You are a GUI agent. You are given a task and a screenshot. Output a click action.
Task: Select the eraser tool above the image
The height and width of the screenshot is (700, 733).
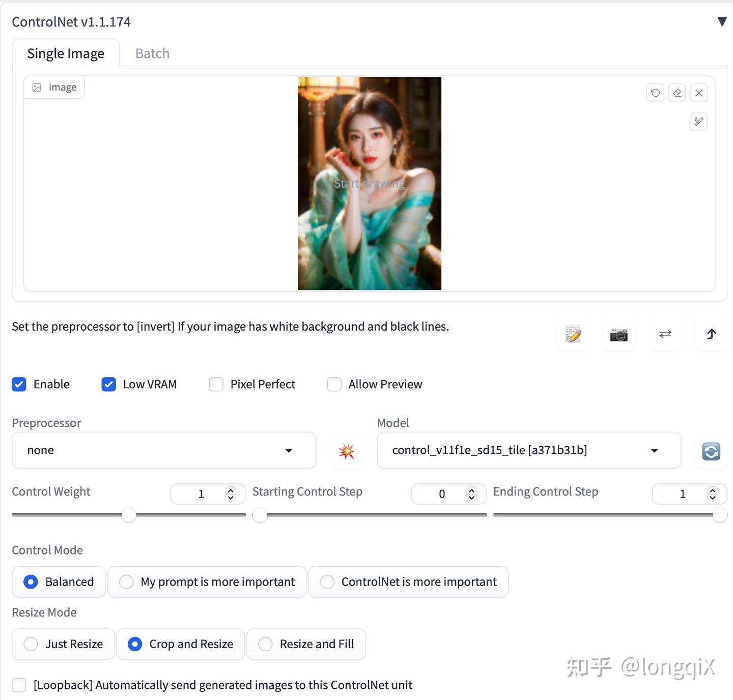point(677,93)
